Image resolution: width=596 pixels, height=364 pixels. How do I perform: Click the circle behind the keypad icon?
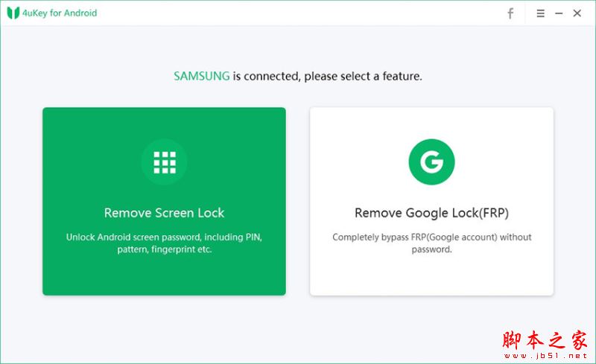(x=164, y=162)
